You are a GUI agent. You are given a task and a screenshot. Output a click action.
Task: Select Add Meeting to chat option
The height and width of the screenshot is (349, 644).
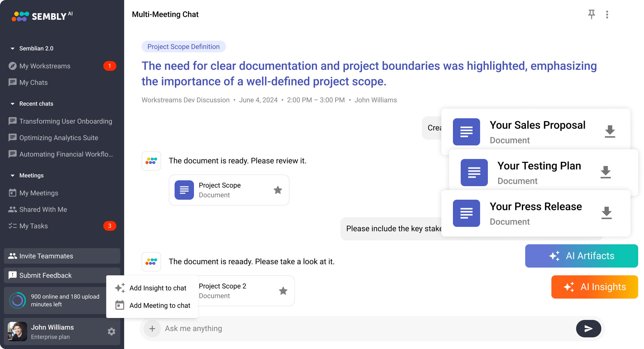pos(160,305)
